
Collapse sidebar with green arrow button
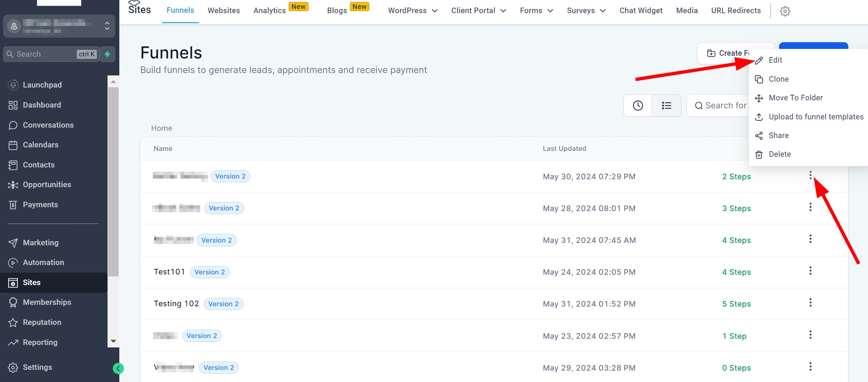(x=118, y=368)
